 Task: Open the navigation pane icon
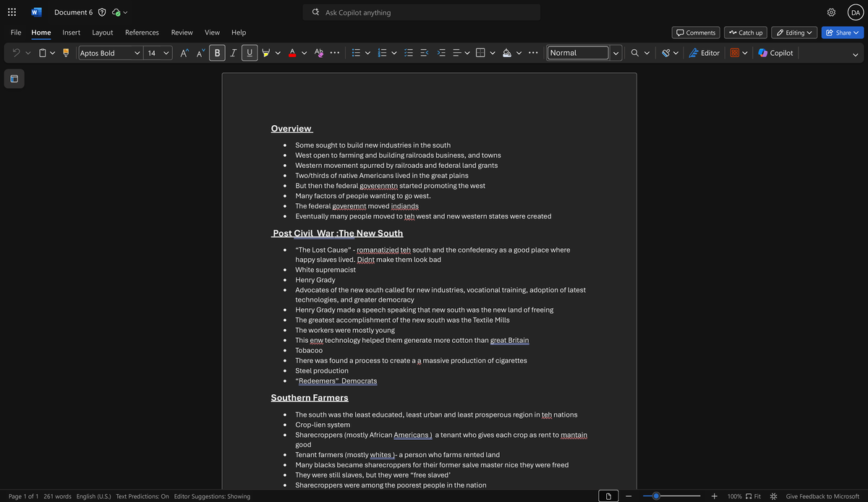click(14, 78)
